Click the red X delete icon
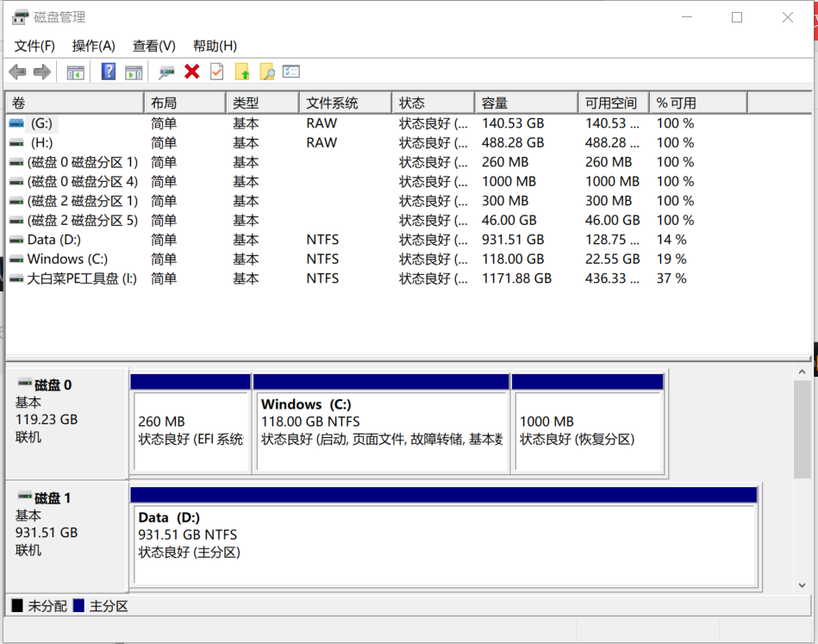 192,72
